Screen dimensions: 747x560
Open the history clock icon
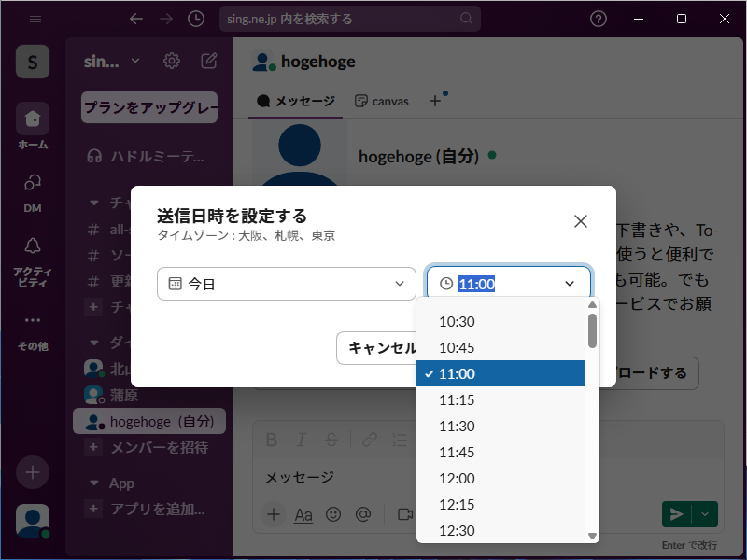click(x=196, y=19)
